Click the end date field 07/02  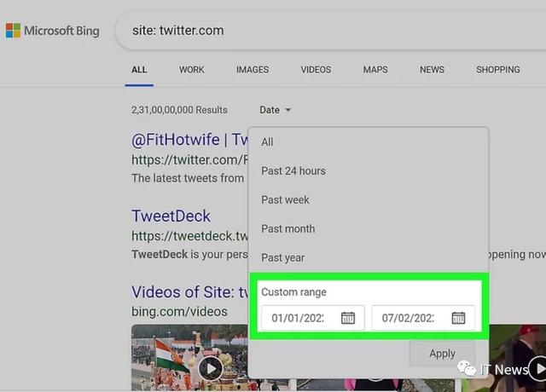(408, 318)
